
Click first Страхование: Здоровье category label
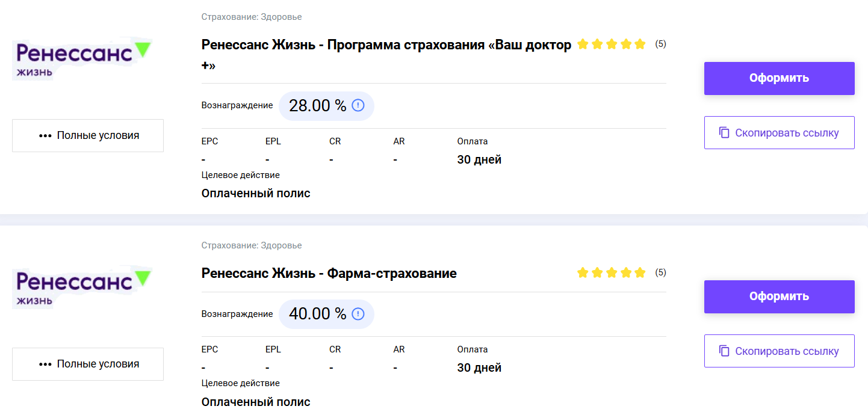252,17
